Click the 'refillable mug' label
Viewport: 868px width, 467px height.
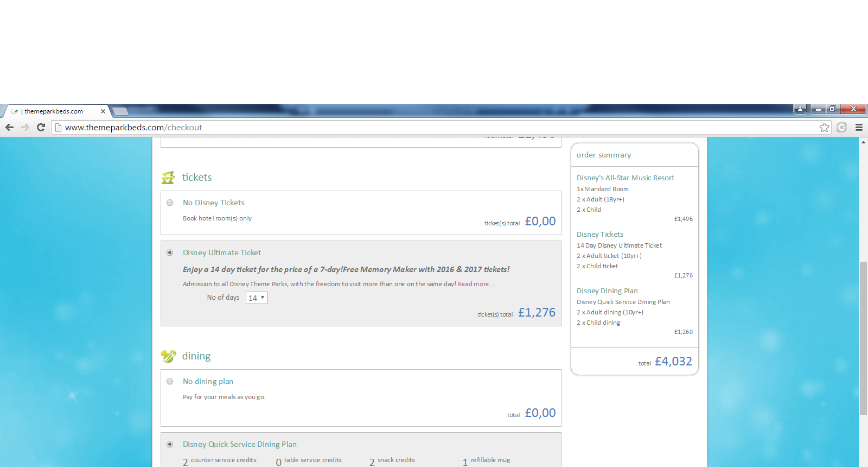[490, 460]
